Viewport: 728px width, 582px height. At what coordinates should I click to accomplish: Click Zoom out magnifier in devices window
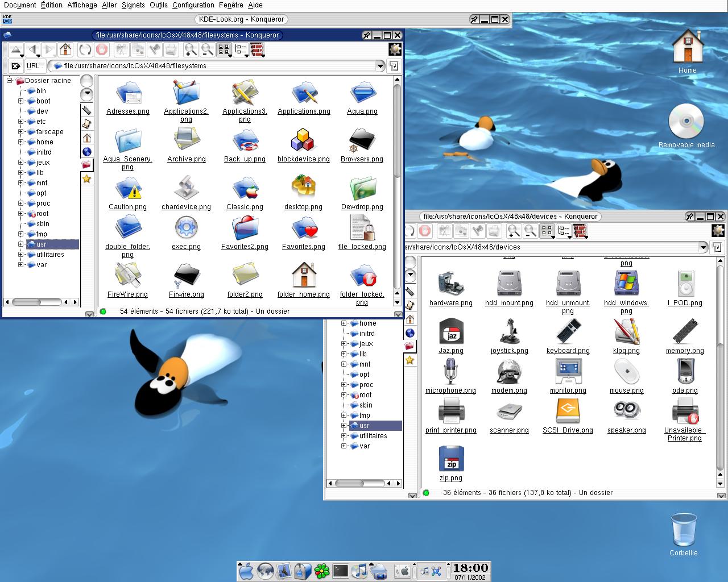coord(530,231)
